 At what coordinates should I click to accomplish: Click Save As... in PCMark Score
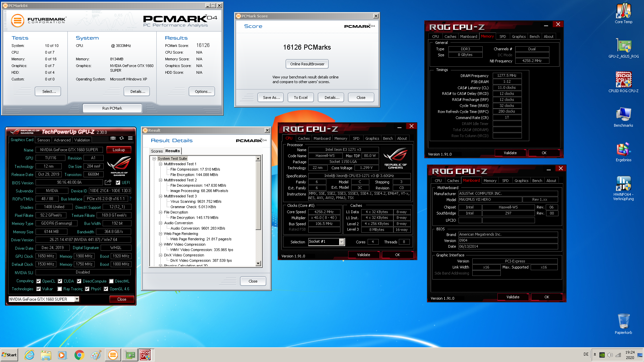click(271, 98)
